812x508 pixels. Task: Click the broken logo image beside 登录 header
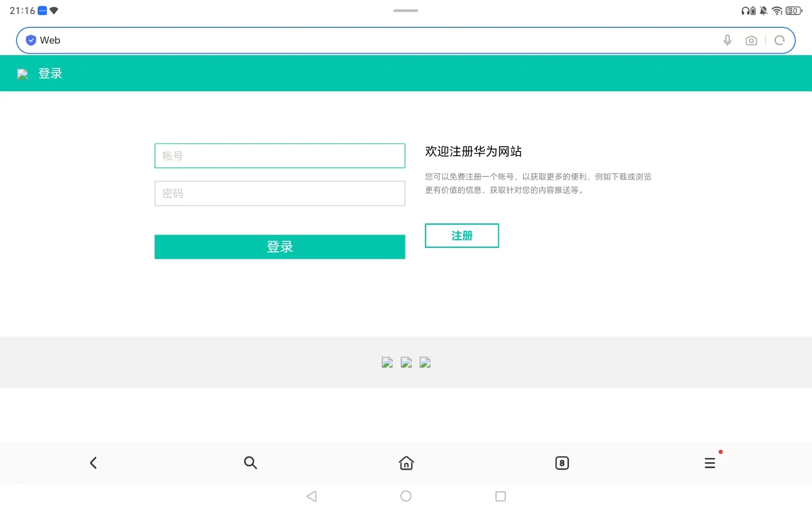point(23,74)
